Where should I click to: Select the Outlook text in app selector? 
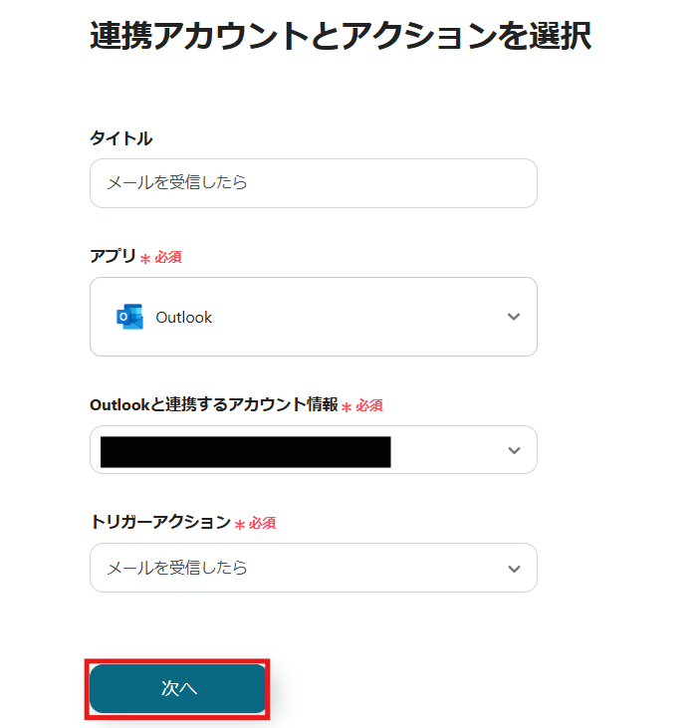[184, 318]
